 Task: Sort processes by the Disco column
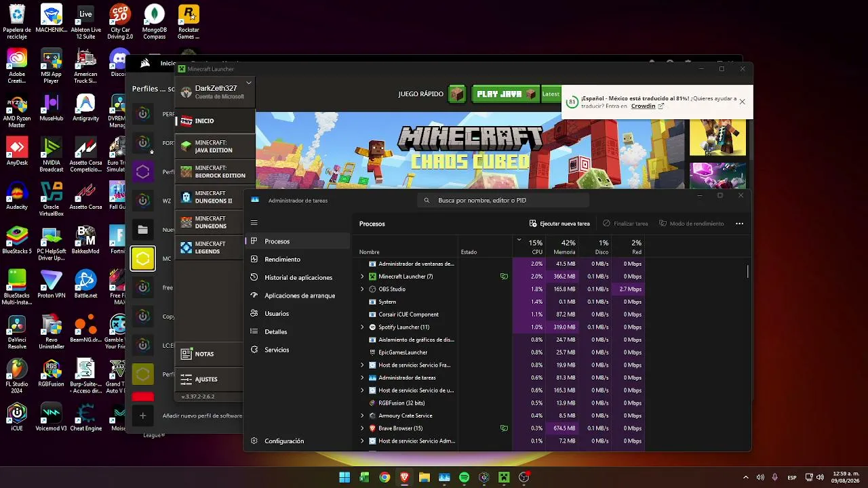pos(595,247)
